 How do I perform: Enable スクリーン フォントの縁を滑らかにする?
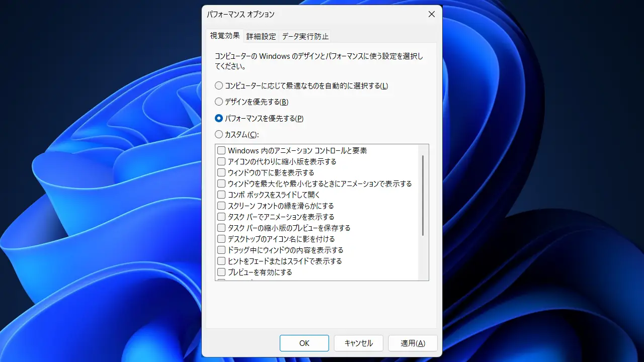tap(221, 206)
